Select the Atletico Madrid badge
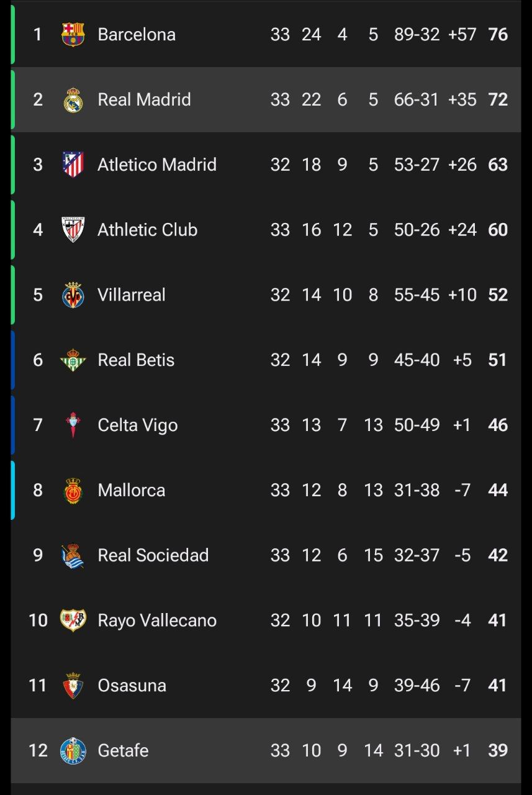 click(73, 165)
